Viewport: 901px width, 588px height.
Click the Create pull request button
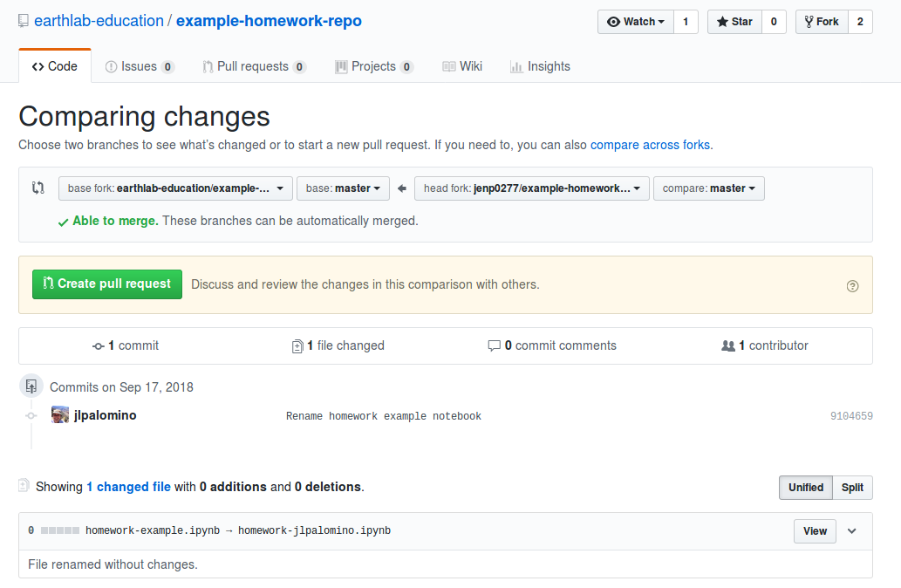click(x=107, y=284)
